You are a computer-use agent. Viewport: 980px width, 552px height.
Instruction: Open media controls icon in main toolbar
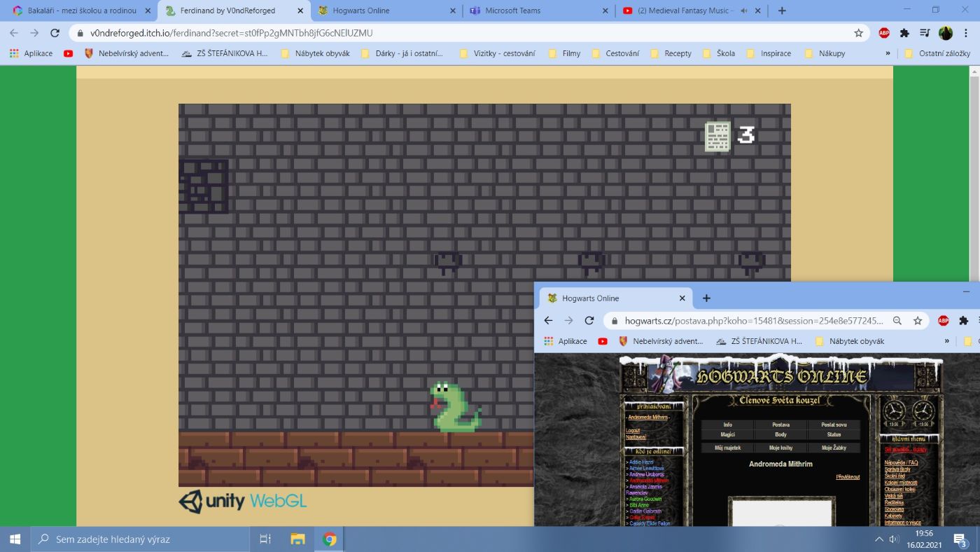[x=925, y=33]
